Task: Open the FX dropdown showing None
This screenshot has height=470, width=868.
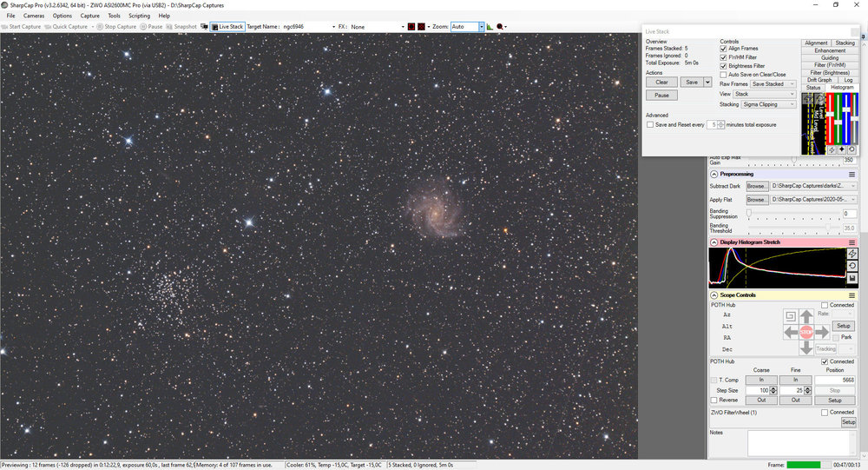Action: click(x=403, y=27)
